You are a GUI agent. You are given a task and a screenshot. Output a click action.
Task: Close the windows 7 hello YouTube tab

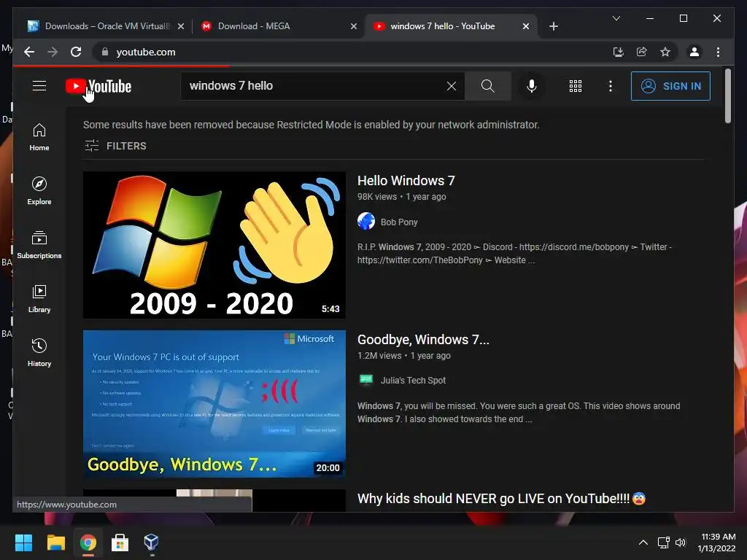(525, 26)
